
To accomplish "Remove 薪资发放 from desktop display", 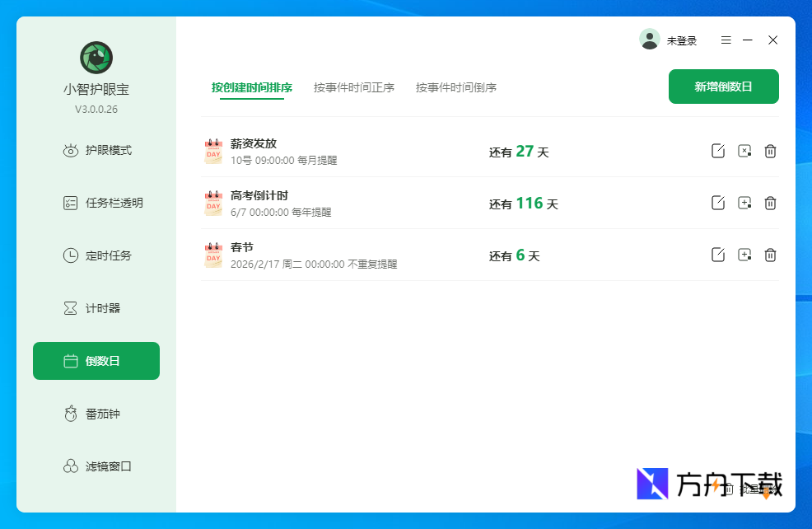I will click(x=744, y=151).
